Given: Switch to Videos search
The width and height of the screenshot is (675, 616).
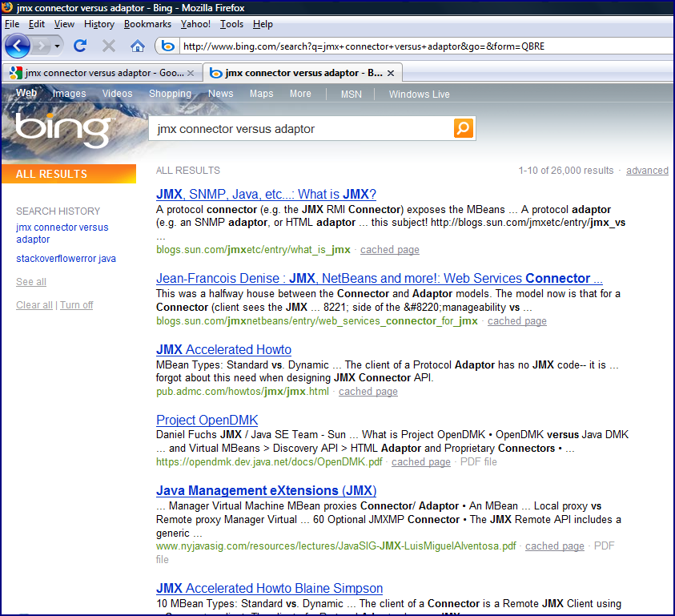Looking at the screenshot, I should point(117,94).
